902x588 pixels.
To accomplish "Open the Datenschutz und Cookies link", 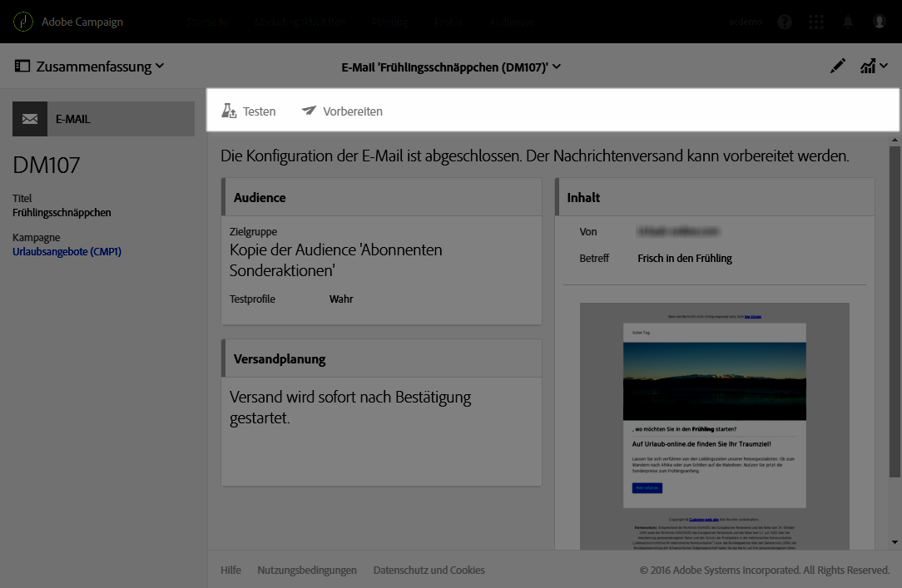I will (429, 571).
